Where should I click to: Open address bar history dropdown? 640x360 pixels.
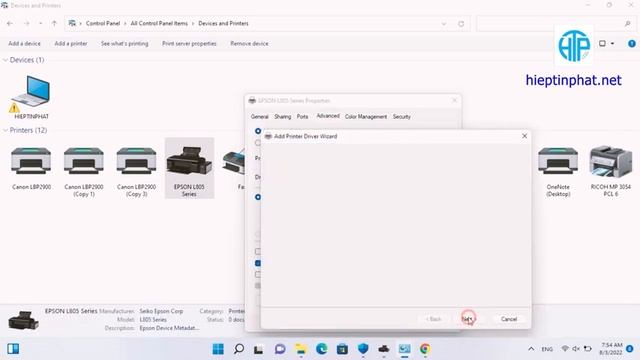(444, 24)
